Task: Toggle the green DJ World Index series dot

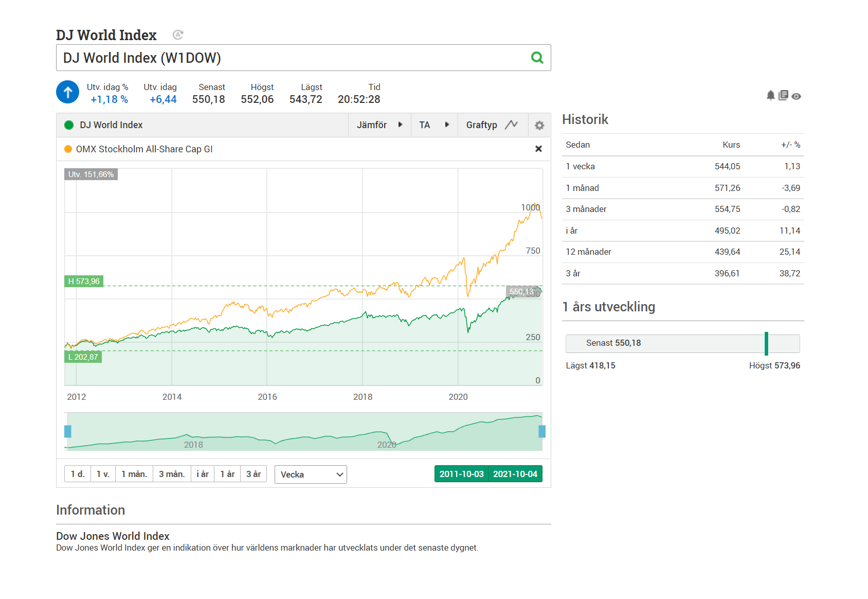Action: tap(69, 125)
